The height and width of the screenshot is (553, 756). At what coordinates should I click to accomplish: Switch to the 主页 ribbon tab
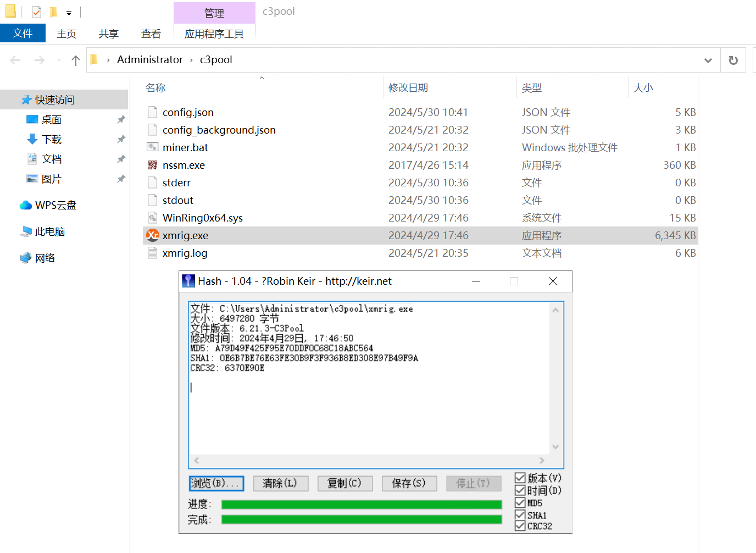coord(66,34)
